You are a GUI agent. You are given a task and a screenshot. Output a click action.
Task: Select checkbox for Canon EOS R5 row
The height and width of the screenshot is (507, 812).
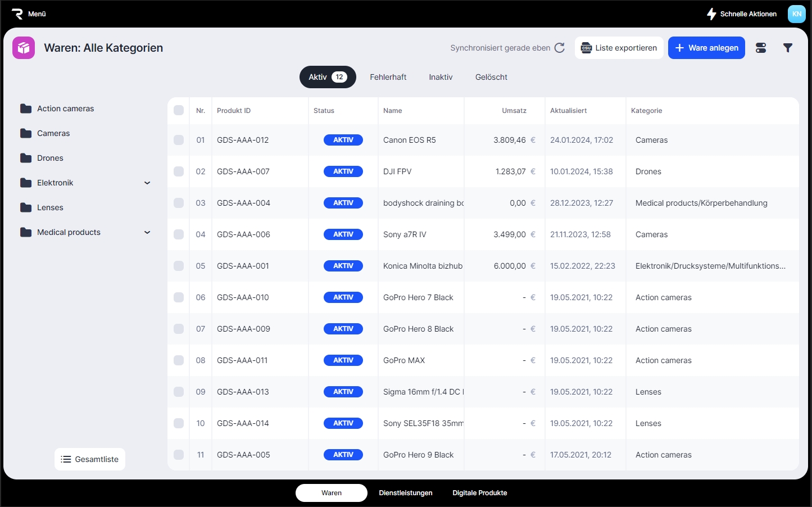coord(179,140)
